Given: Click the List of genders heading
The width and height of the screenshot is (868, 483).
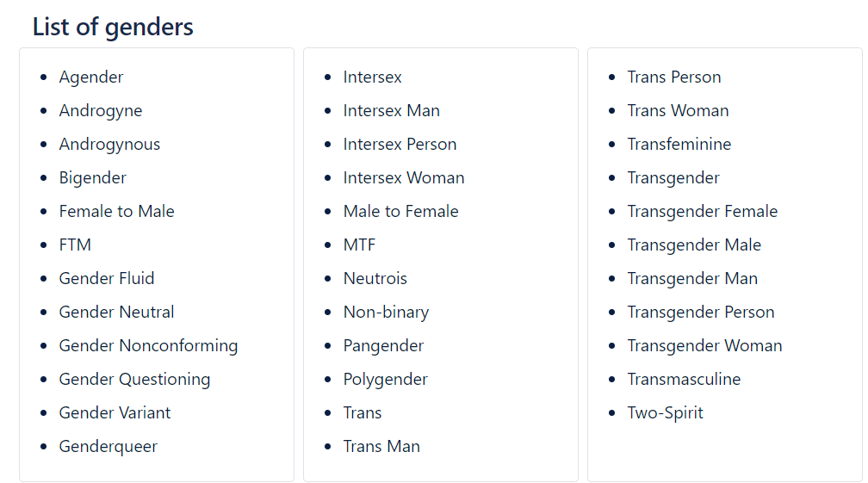Looking at the screenshot, I should tap(113, 27).
